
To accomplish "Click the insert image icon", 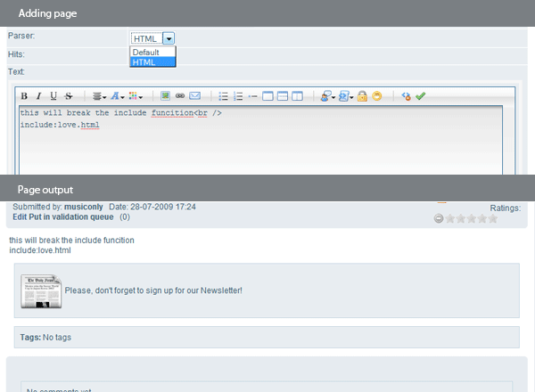I will (166, 96).
